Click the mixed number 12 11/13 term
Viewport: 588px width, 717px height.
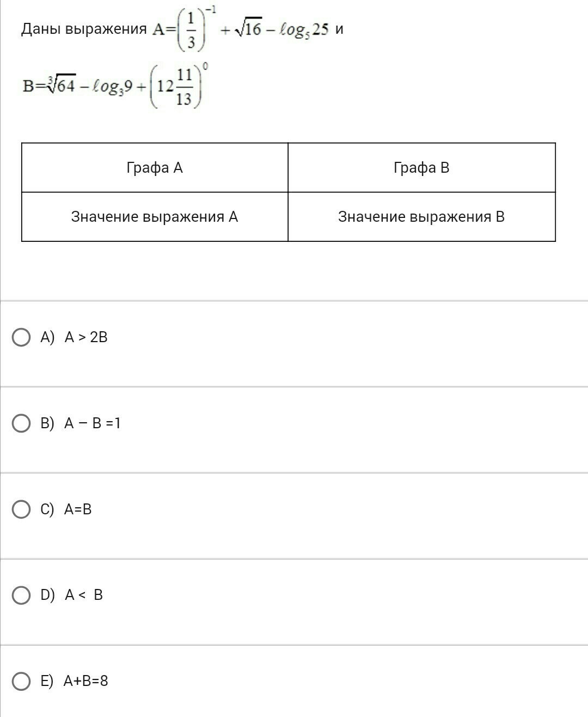pyautogui.click(x=175, y=86)
